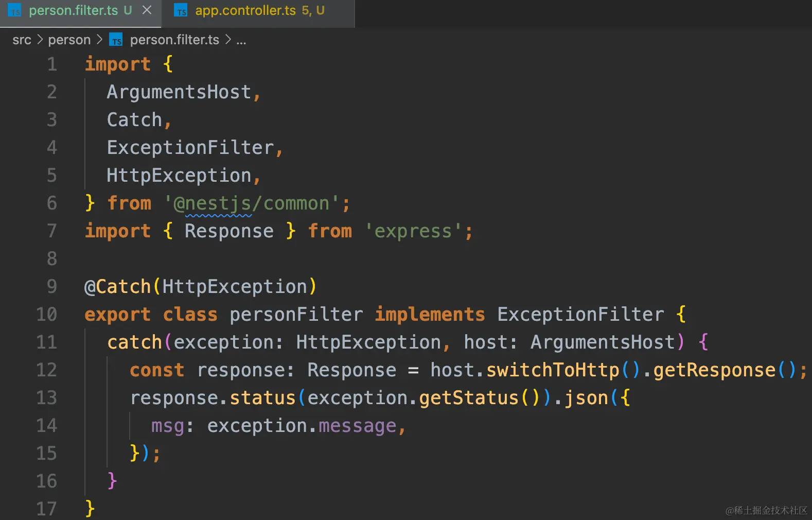Viewport: 812px width, 520px height.
Task: Click the closing brace on line 16
Action: tap(112, 481)
